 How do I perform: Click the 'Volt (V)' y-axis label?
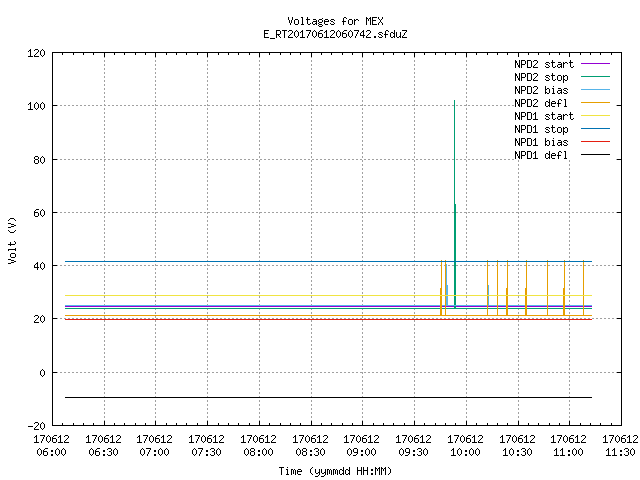(x=12, y=241)
